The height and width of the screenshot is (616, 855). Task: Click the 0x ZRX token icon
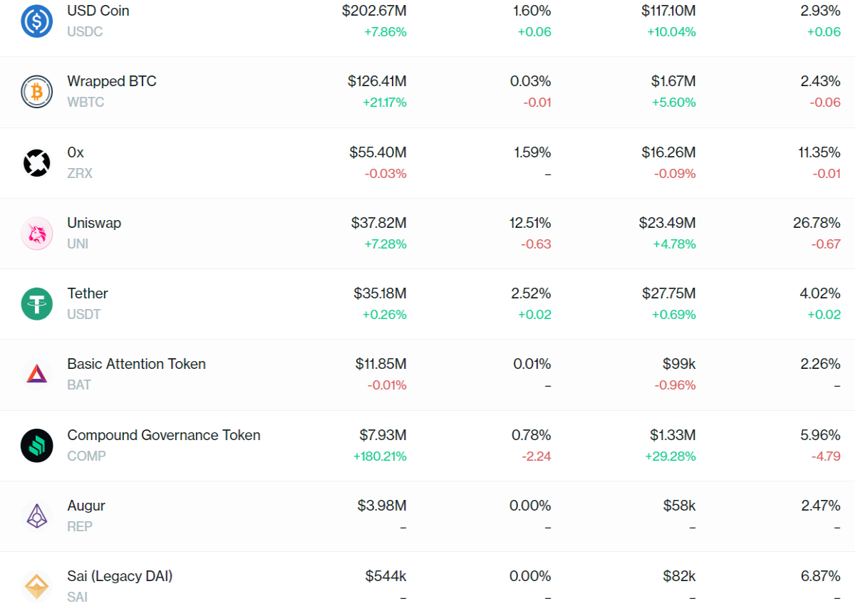[36, 162]
